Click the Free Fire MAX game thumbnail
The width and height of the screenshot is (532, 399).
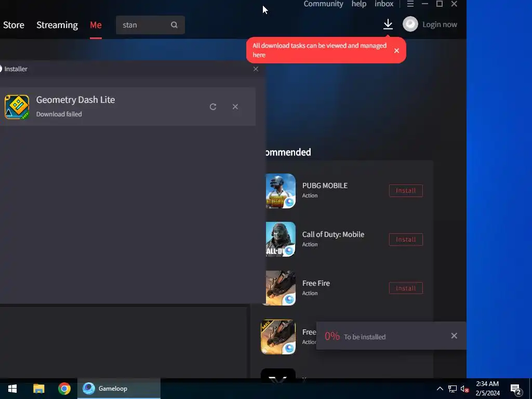(278, 337)
